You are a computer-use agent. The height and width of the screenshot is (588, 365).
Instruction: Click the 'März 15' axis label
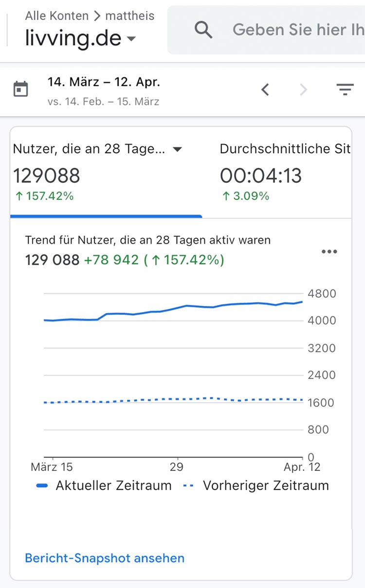pos(52,467)
